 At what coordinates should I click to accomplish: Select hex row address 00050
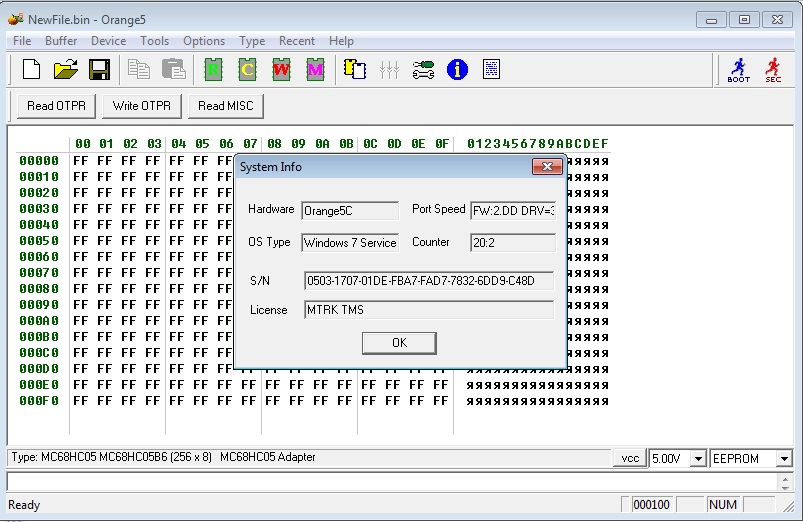point(39,241)
